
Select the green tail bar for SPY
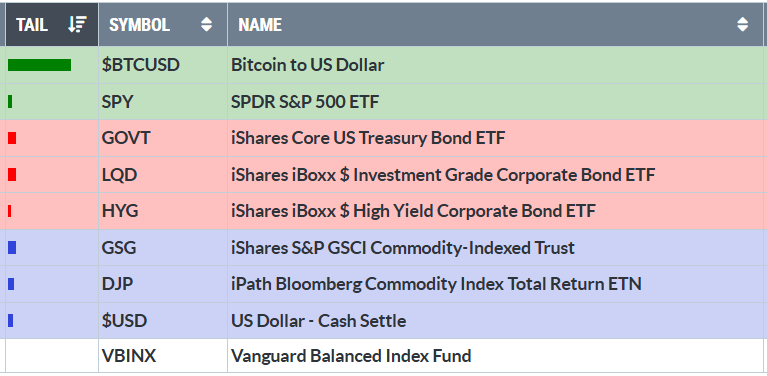tap(10, 102)
